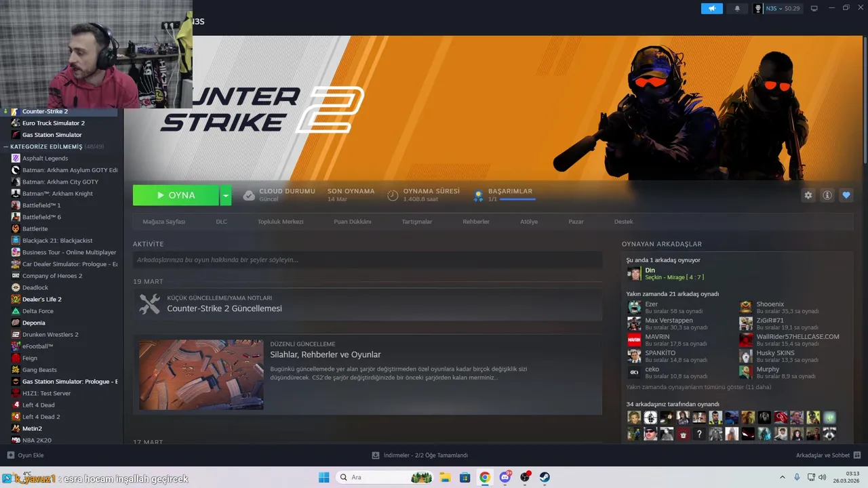The height and width of the screenshot is (488, 868).
Task: Open Arkadaşlar ve Sohbet panel
Action: point(828,455)
